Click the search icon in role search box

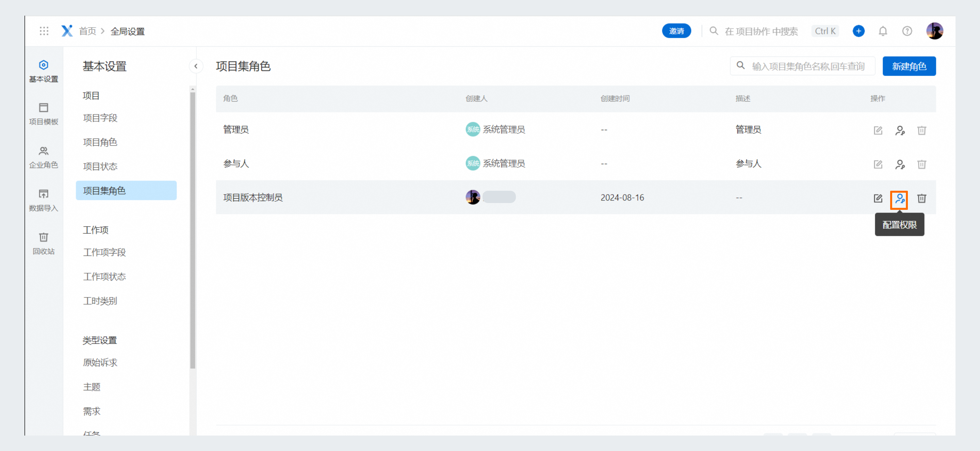pyautogui.click(x=740, y=65)
